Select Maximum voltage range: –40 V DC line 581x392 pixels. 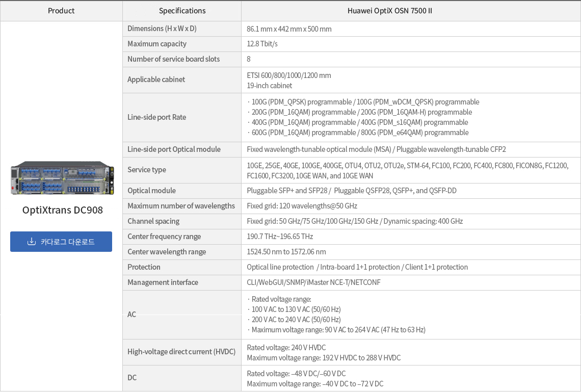tap(315, 384)
